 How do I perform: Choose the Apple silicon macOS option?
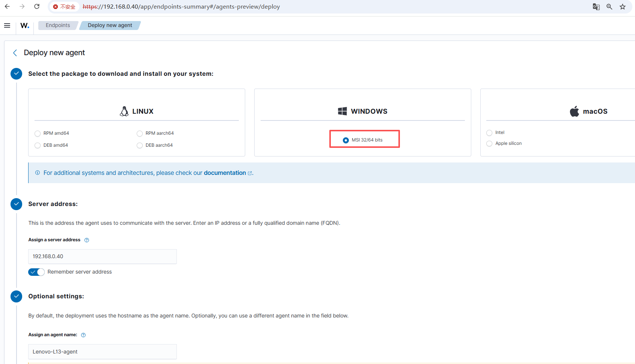click(489, 144)
